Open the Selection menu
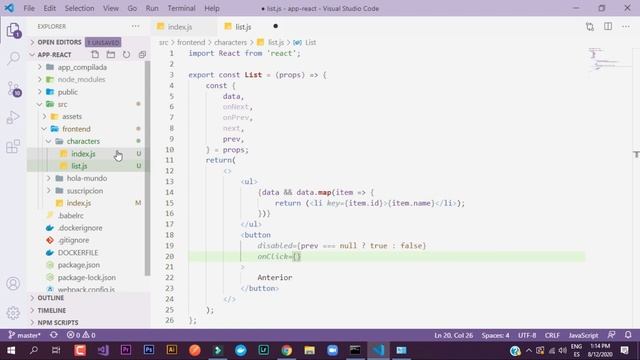 (x=79, y=8)
